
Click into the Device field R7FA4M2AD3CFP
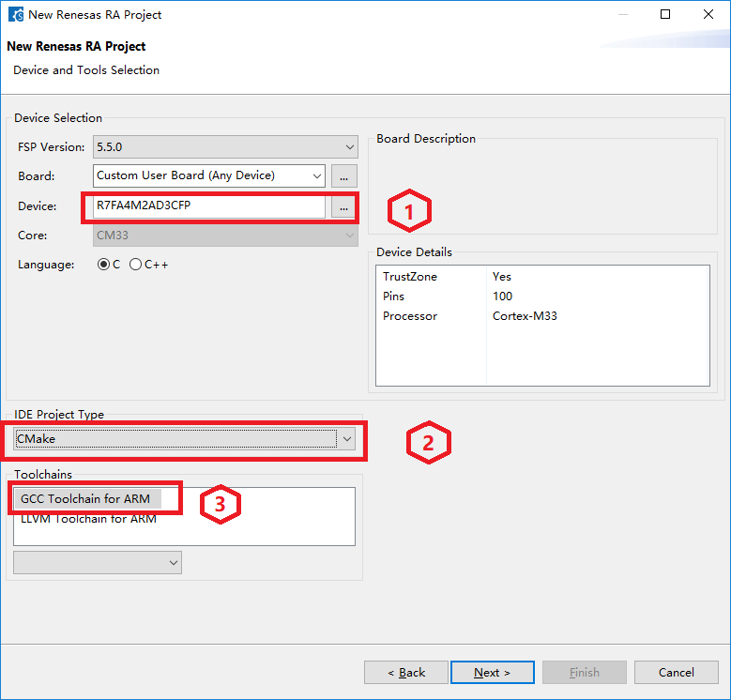[x=209, y=206]
